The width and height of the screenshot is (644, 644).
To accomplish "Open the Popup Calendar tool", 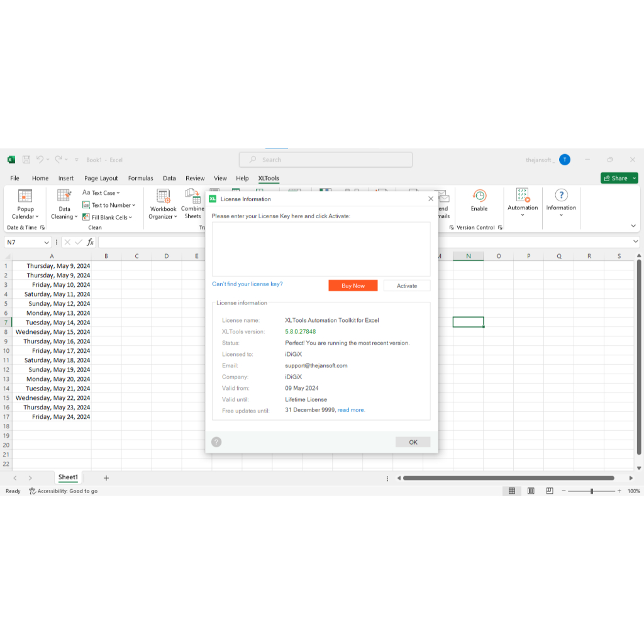I will tap(25, 204).
